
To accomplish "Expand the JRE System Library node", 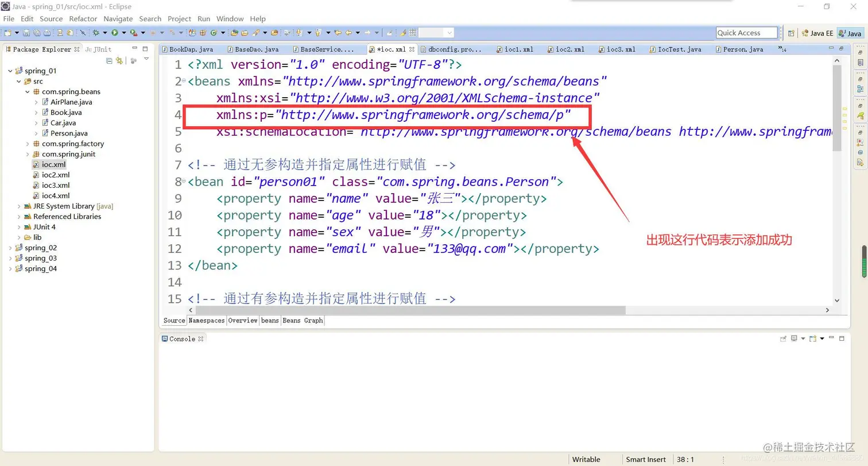I will coord(18,206).
